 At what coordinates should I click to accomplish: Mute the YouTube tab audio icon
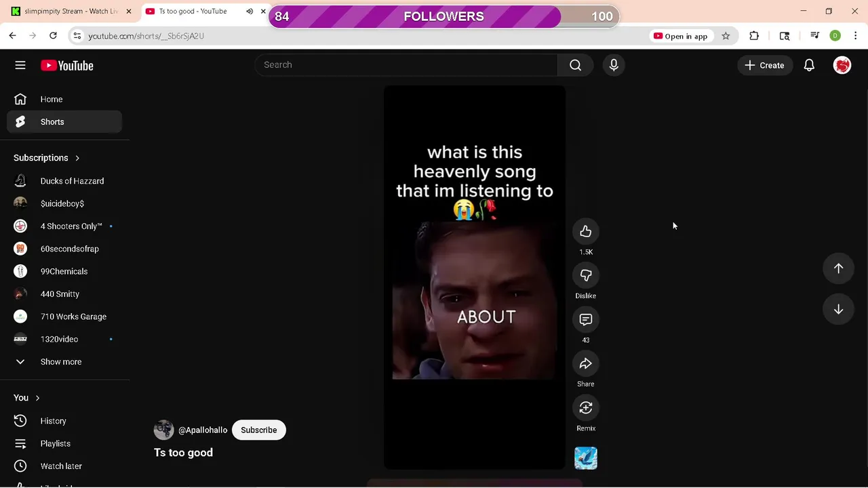click(x=250, y=12)
